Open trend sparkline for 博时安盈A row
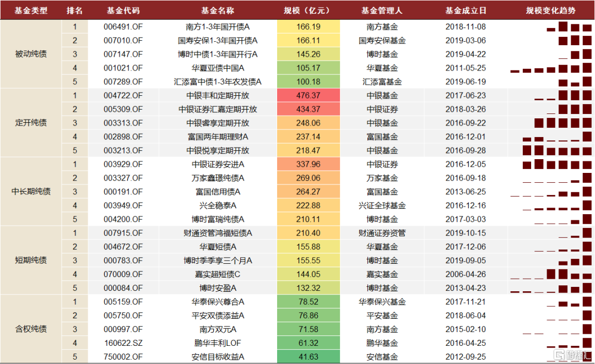This screenshot has height=364, width=595. pos(551,288)
